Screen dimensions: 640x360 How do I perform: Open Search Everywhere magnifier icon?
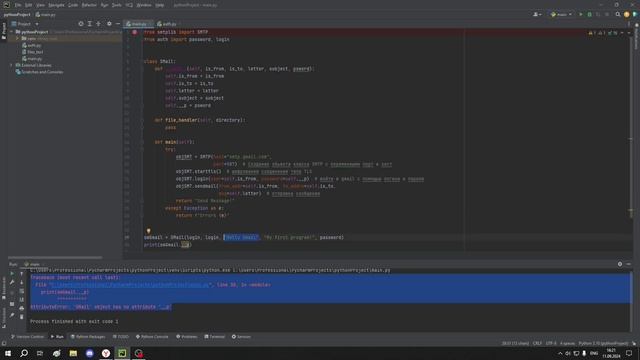pos(618,15)
